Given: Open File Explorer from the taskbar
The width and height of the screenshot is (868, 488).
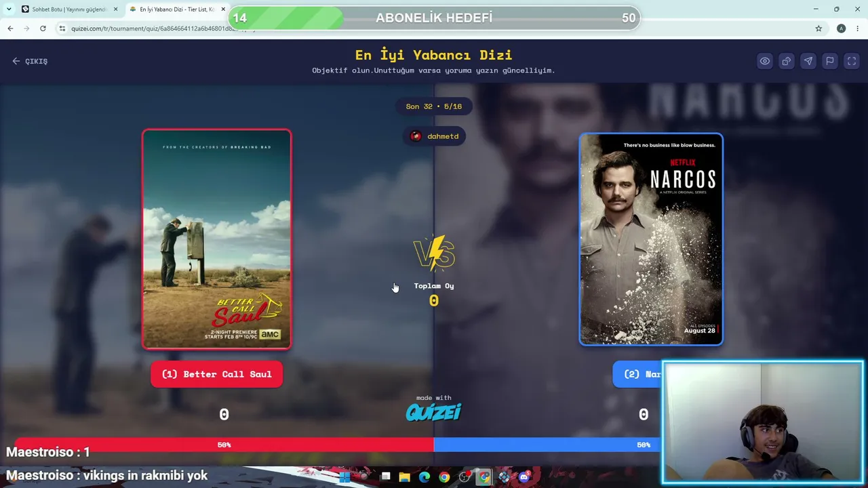Looking at the screenshot, I should [x=405, y=477].
